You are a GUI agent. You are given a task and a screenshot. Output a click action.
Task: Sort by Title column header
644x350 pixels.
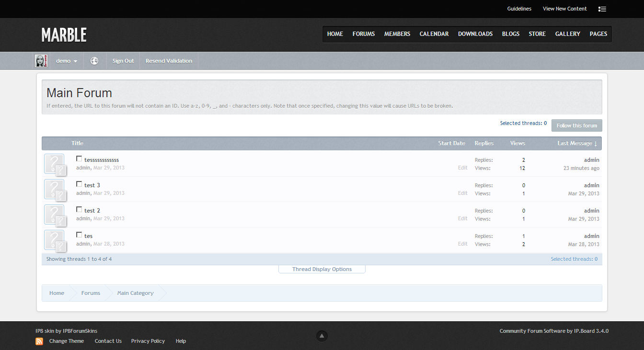(77, 143)
